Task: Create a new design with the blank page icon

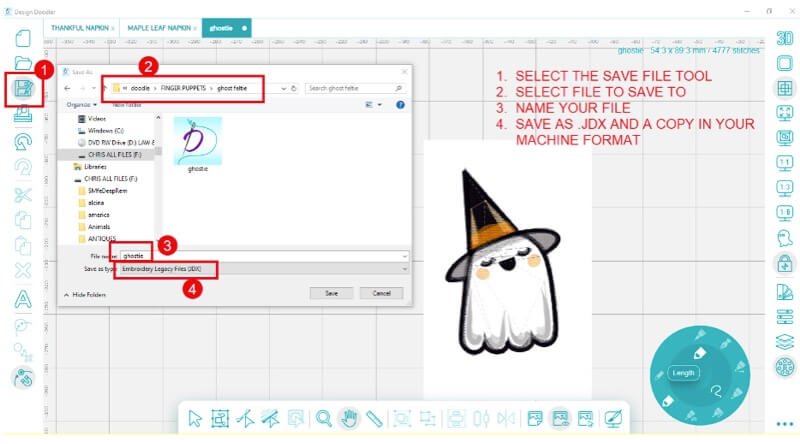Action: (23, 38)
